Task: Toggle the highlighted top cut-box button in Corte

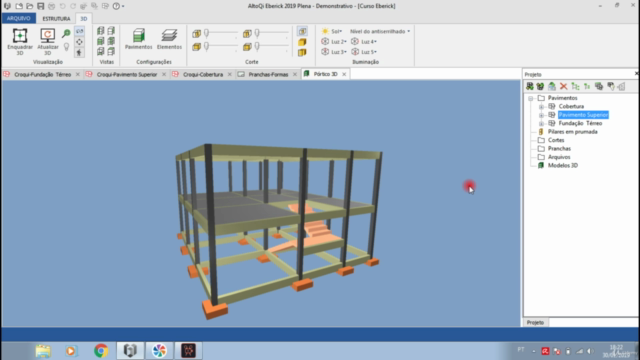Action: 302,31
